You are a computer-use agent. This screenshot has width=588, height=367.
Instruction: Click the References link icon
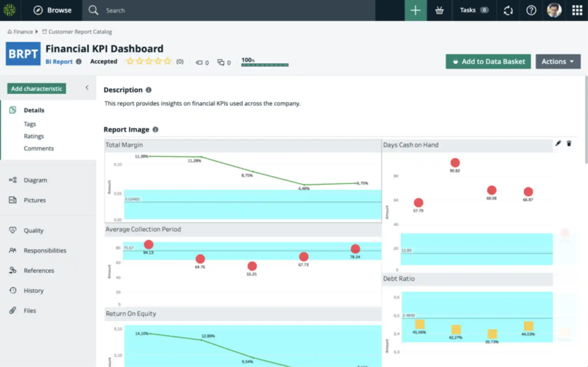13,270
